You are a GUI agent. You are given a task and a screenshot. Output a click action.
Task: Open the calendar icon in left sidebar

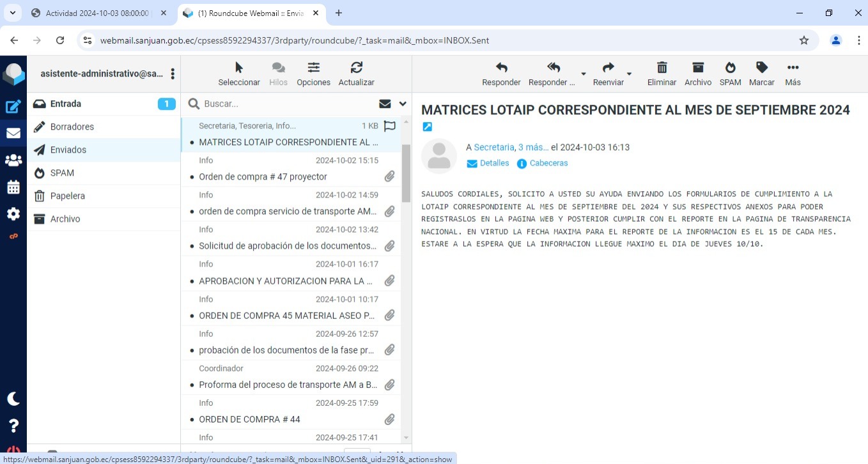point(13,187)
